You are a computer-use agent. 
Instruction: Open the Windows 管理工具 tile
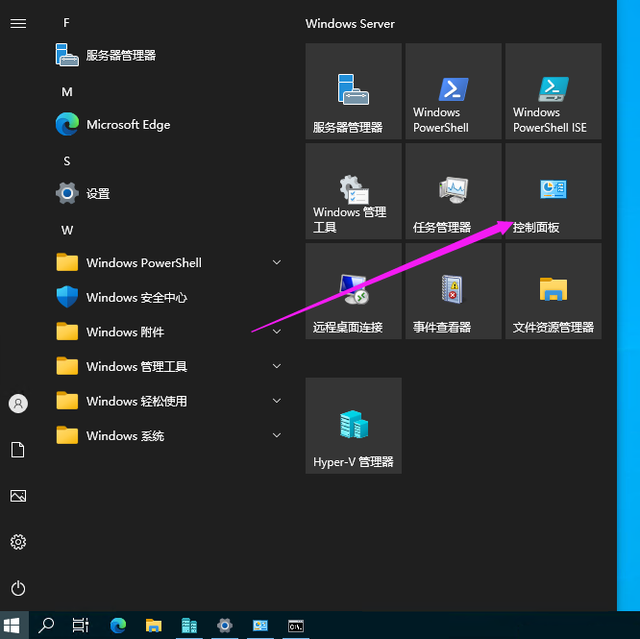coord(353,191)
